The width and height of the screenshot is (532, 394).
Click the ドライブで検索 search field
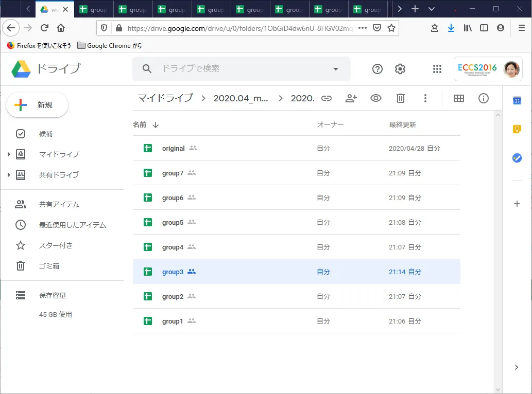point(237,69)
